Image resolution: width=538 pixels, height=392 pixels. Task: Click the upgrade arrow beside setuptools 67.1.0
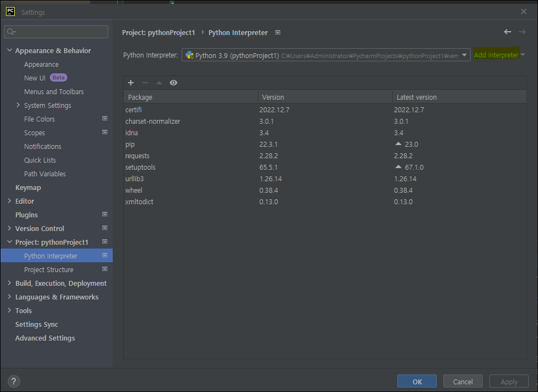(398, 167)
